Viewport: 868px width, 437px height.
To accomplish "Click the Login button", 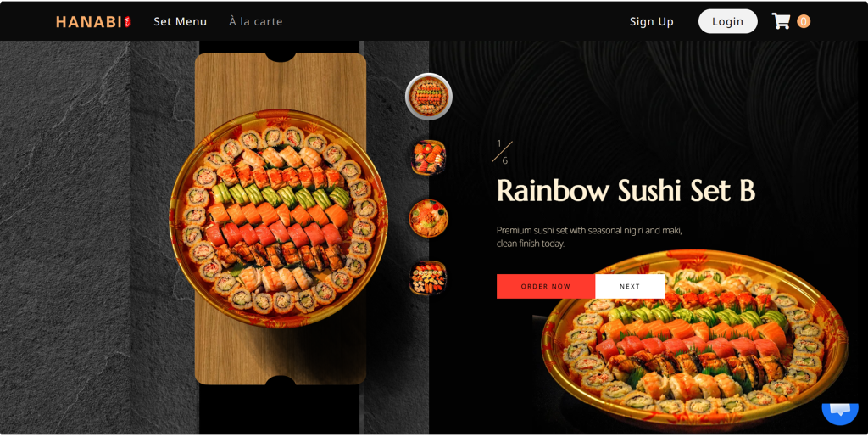I will pyautogui.click(x=727, y=21).
